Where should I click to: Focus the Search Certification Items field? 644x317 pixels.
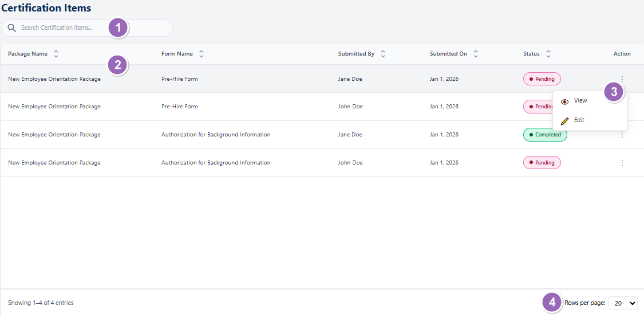coord(86,28)
